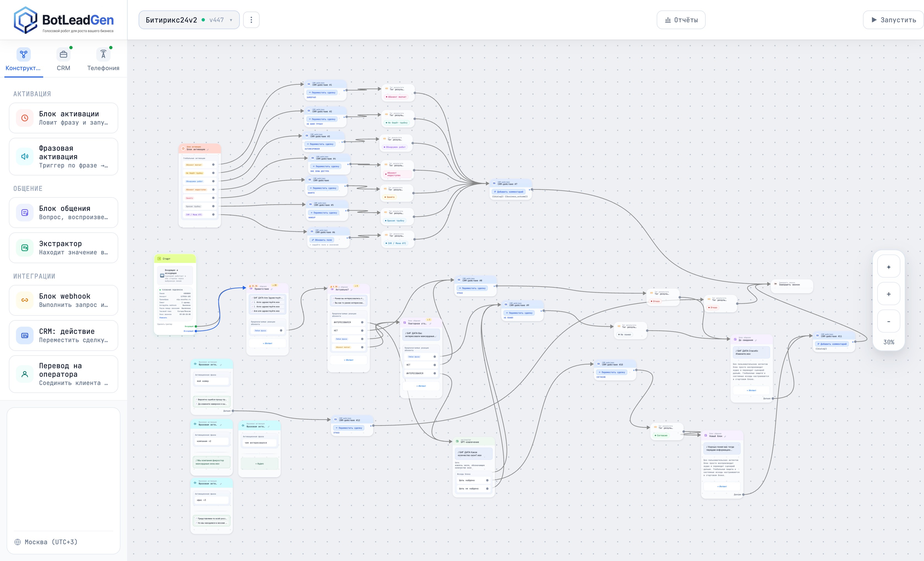
Task: Add an intent in the Приветствие block
Action: (x=267, y=343)
